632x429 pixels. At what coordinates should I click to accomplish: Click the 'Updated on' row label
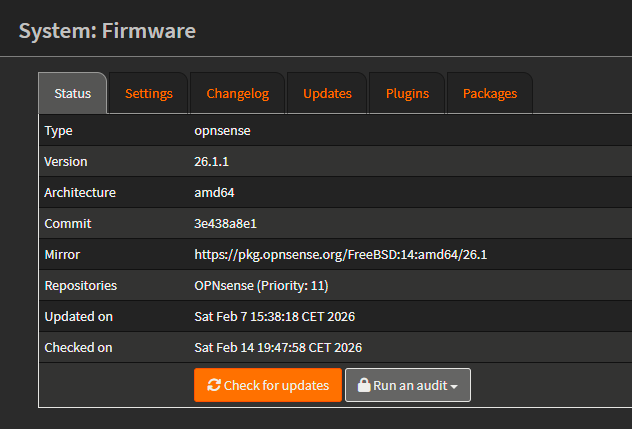[x=79, y=317]
